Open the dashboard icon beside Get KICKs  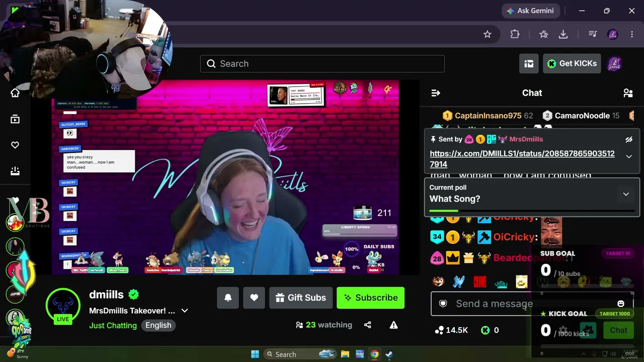(x=529, y=63)
